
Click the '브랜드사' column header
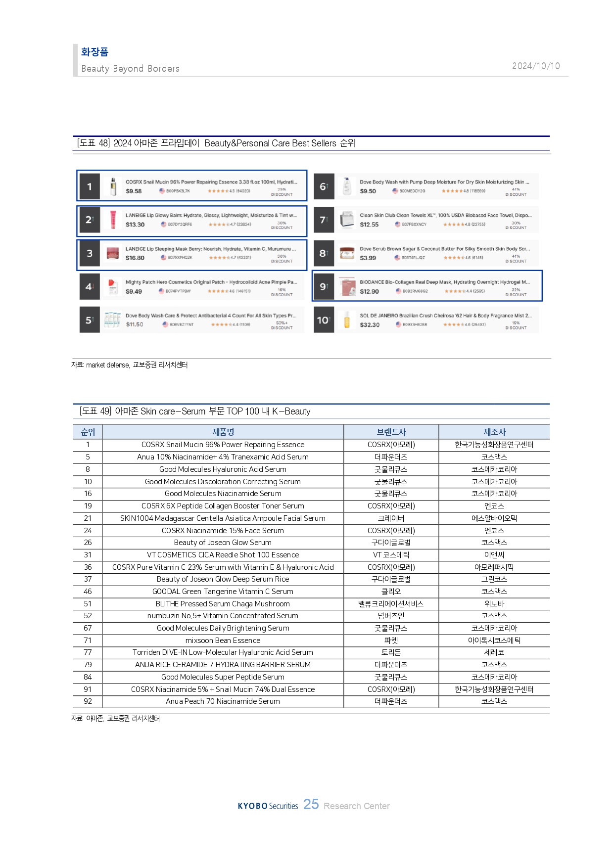tap(391, 432)
